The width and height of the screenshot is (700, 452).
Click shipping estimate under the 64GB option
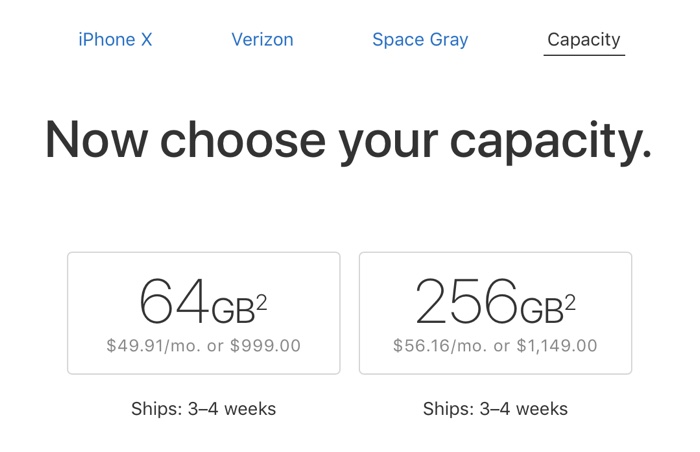tap(203, 408)
